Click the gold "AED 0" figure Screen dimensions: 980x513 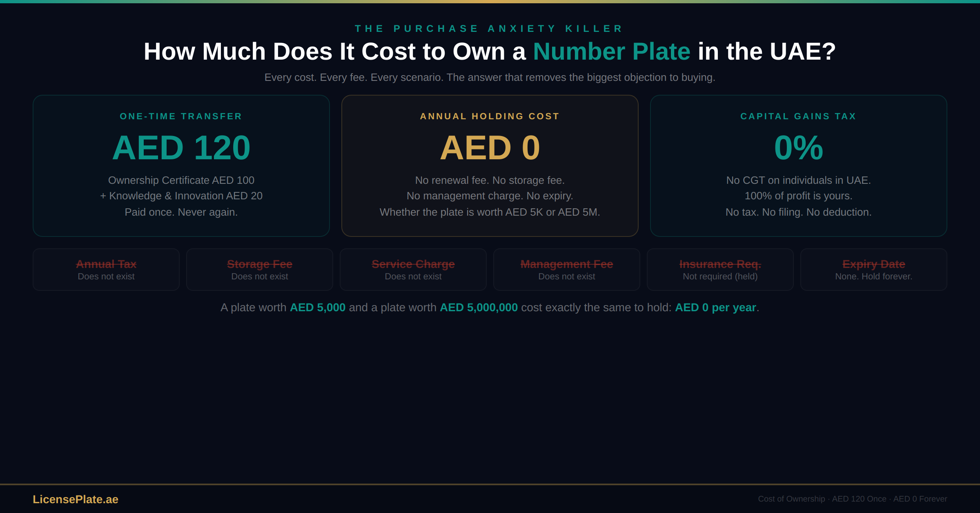coord(490,148)
